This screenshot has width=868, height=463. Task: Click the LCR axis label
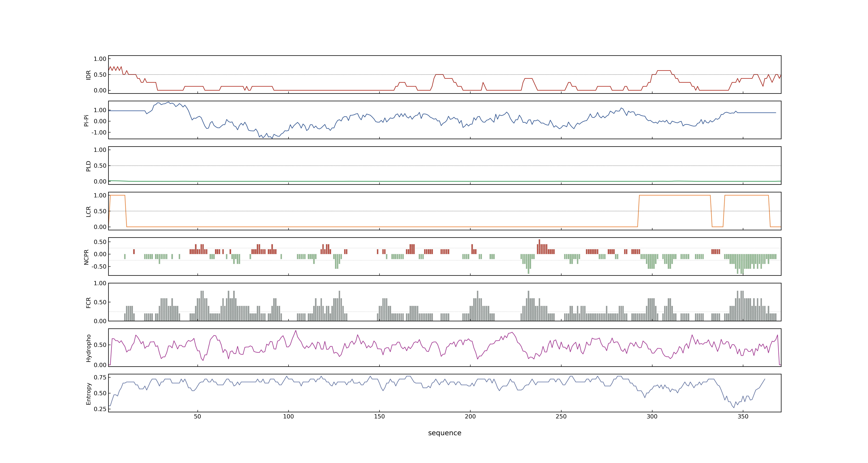88,211
